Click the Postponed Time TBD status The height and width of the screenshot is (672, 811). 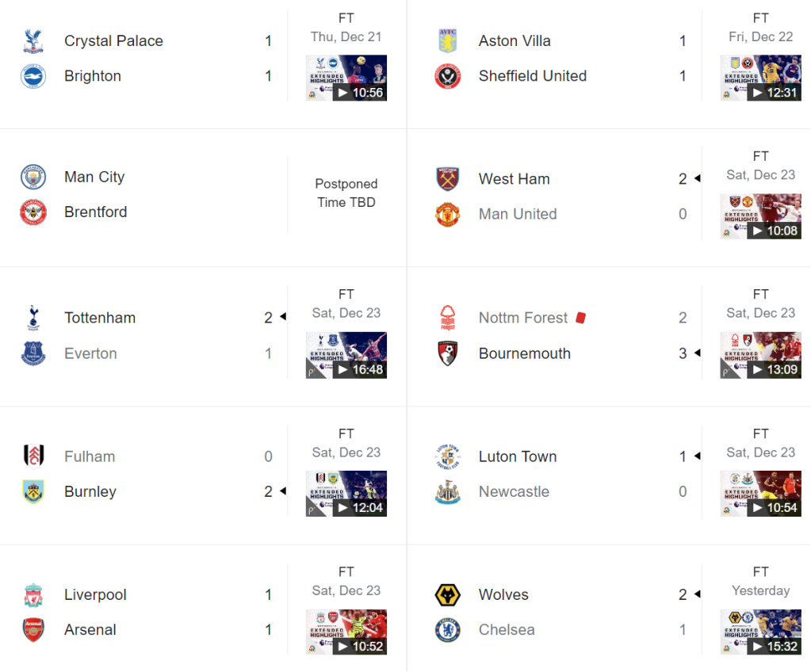click(x=346, y=193)
